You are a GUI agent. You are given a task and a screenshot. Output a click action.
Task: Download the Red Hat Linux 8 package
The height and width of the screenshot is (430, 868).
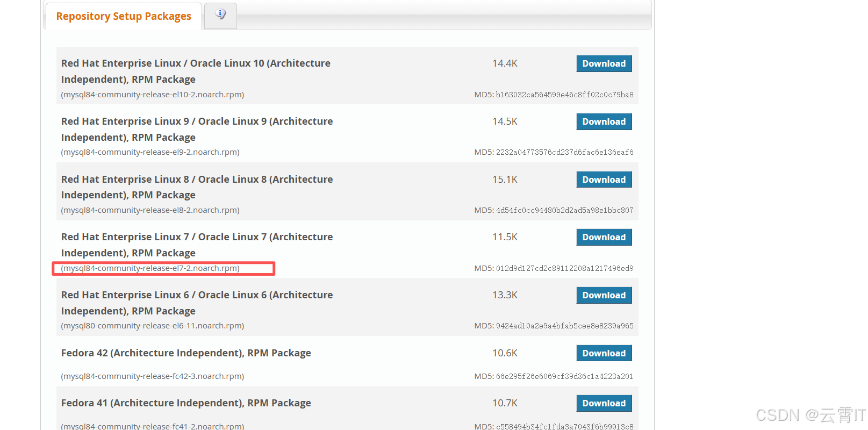coord(604,180)
